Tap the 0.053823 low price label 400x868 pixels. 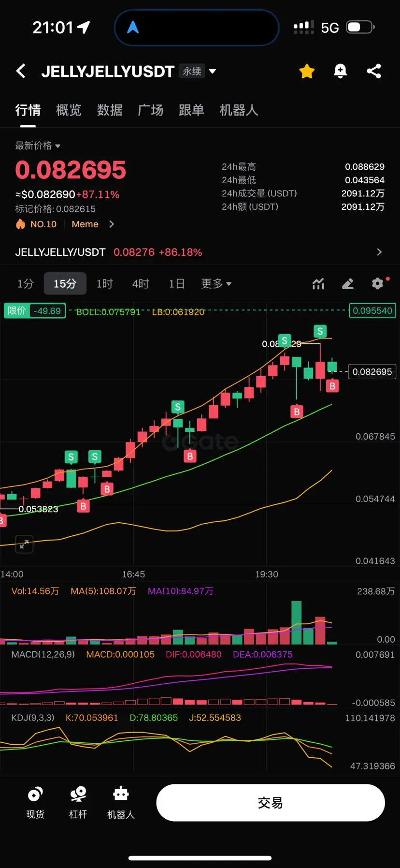pyautogui.click(x=39, y=509)
